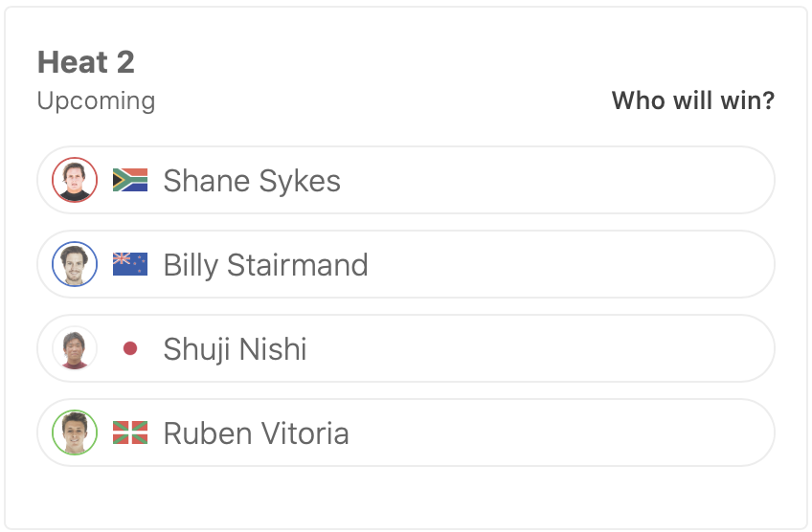This screenshot has width=812, height=532.
Task: Click Ruben Vitoria's avatar photo
Action: (75, 432)
